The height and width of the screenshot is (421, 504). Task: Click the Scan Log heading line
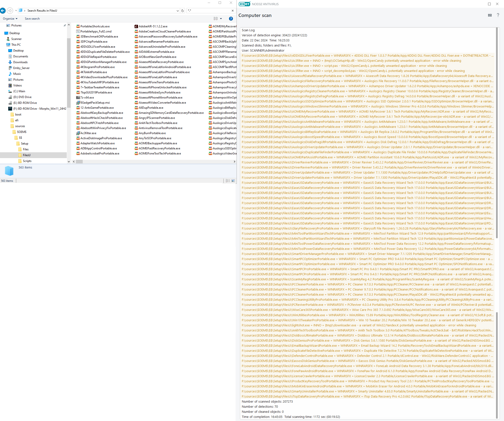(x=248, y=30)
